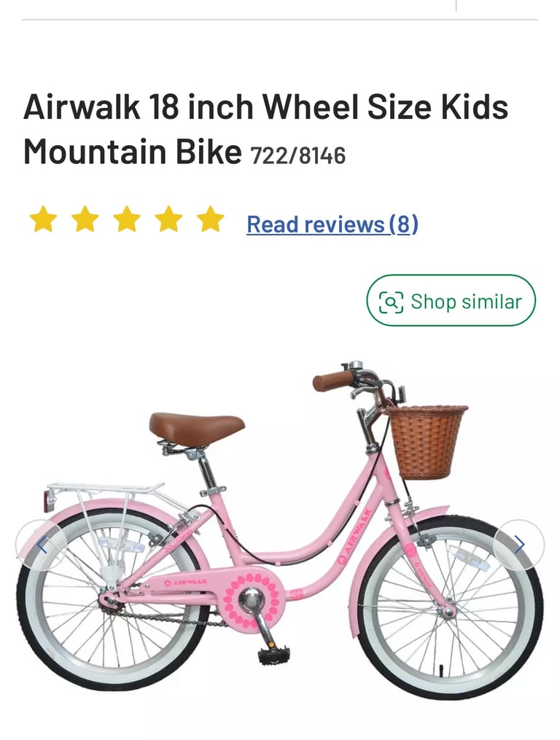Click the second yellow rating star
Screen dimensions: 560x740
pyautogui.click(x=85, y=219)
